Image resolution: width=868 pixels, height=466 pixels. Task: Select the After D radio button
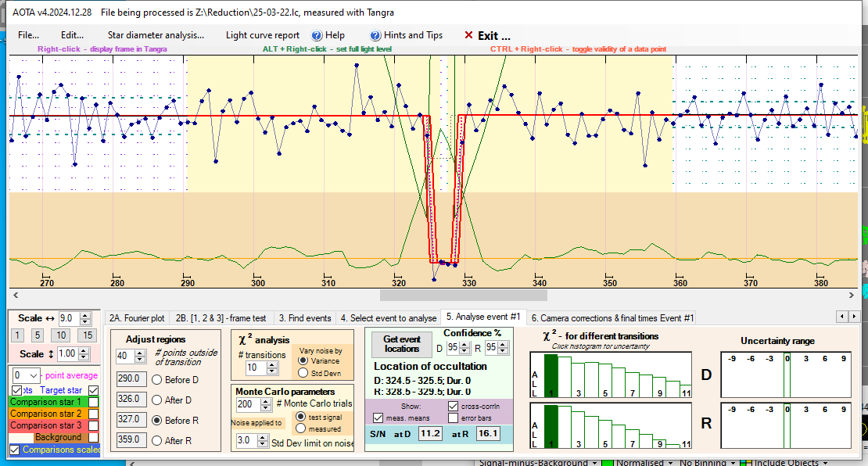point(156,400)
